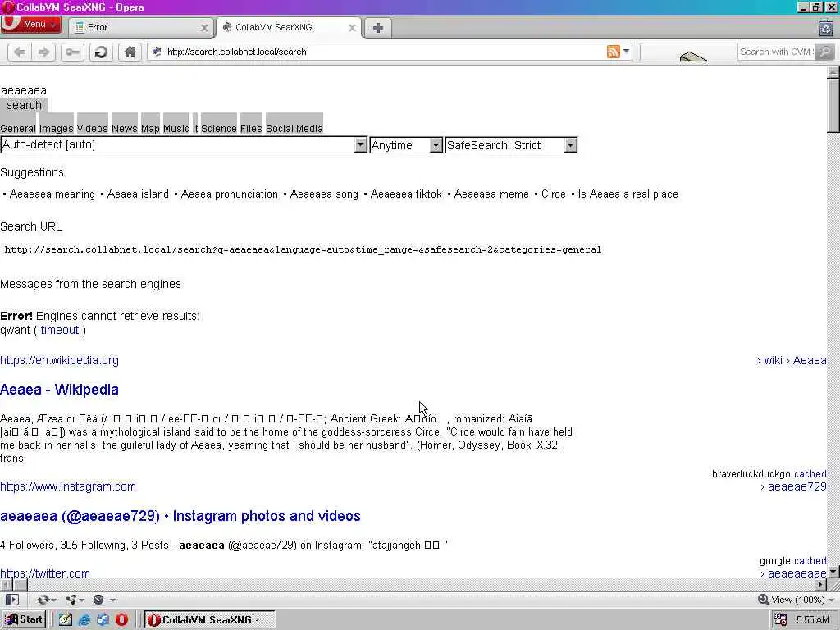Launch Internet Explorer from quick launch
Viewport: 840px width, 630px height.
click(x=84, y=620)
